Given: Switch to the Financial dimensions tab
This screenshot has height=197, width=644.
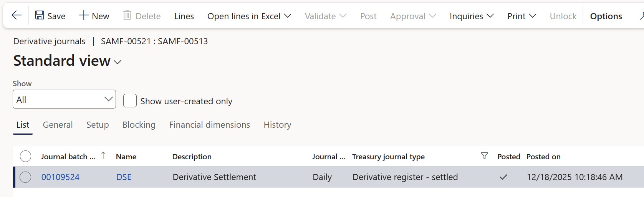Looking at the screenshot, I should [209, 125].
